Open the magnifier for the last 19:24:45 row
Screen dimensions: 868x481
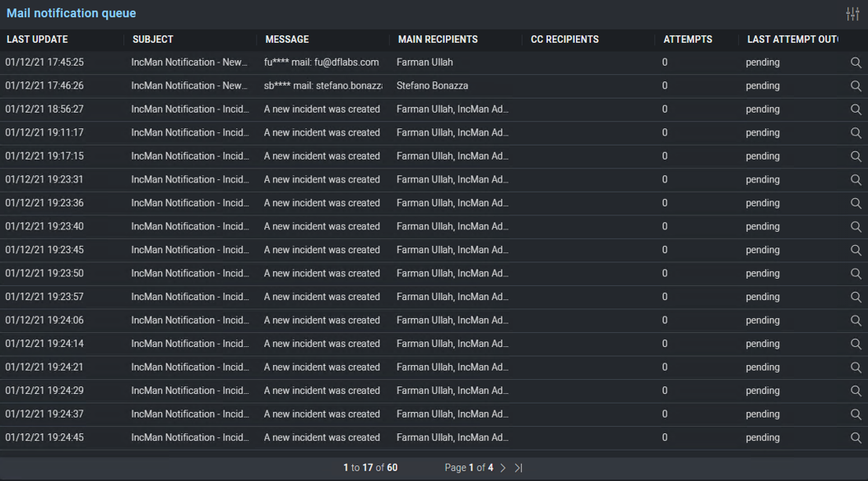[855, 437]
